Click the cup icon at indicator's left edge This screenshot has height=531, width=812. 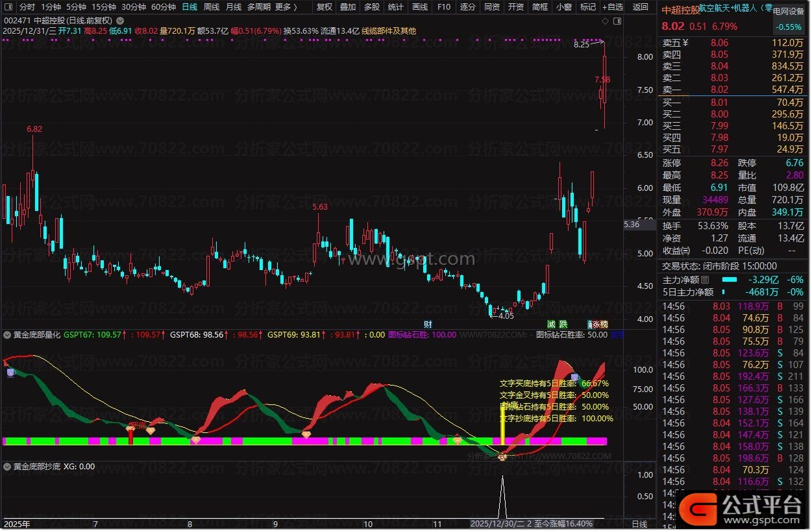click(x=10, y=373)
